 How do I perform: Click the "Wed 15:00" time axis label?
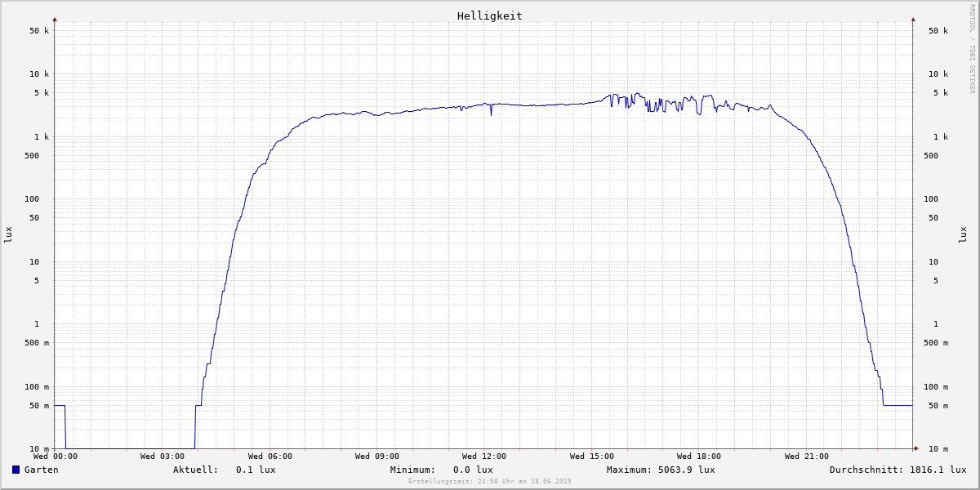pos(592,457)
